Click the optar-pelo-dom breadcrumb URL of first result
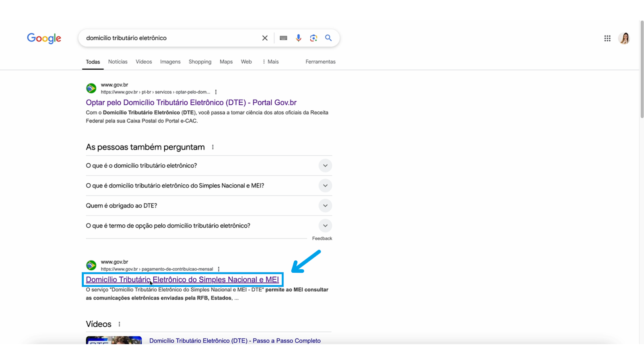The image size is (644, 363). pyautogui.click(x=155, y=92)
